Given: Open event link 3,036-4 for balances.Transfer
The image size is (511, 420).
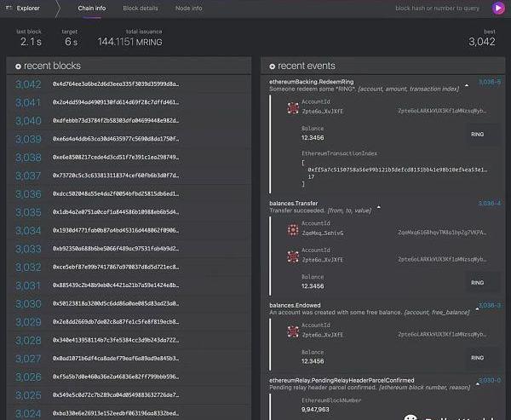Looking at the screenshot, I should click(489, 204).
